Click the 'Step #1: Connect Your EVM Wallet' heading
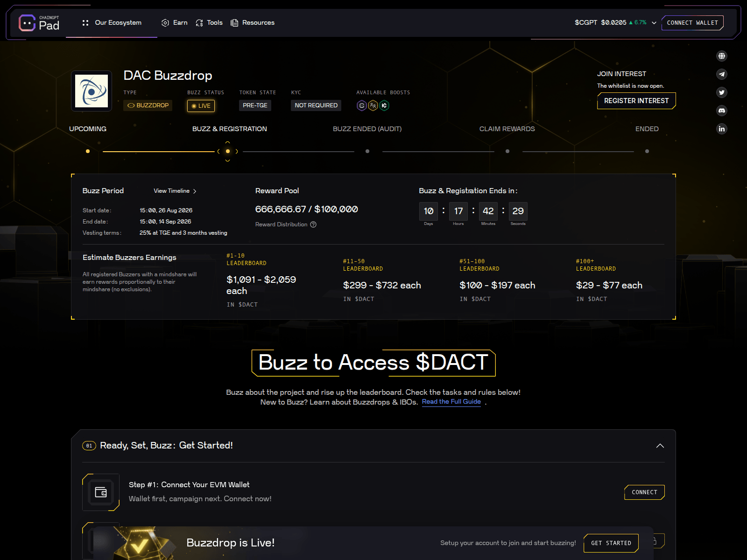 189,485
